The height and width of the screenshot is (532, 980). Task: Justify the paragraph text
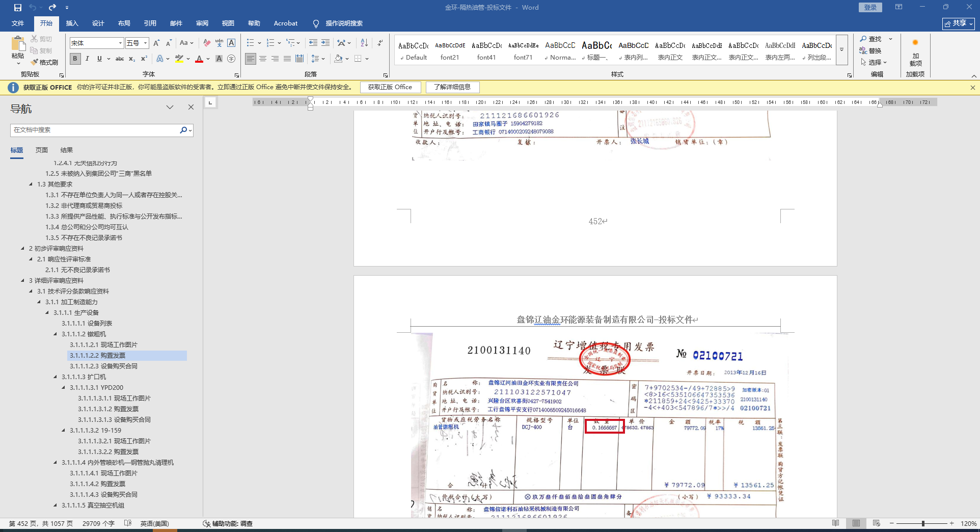point(287,59)
